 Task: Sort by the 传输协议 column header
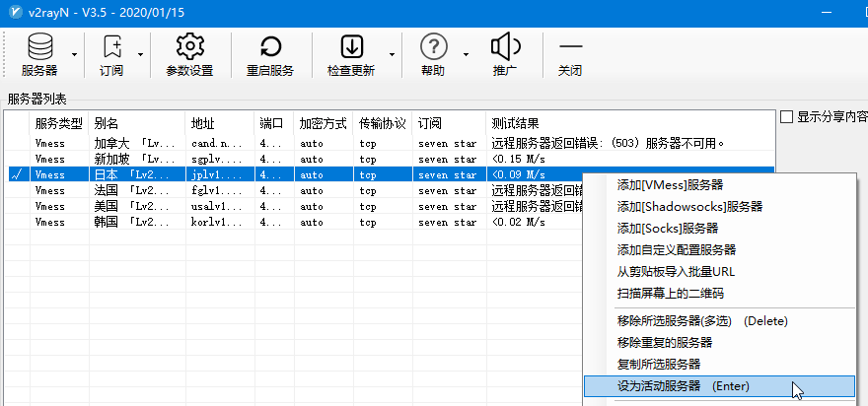(x=383, y=123)
